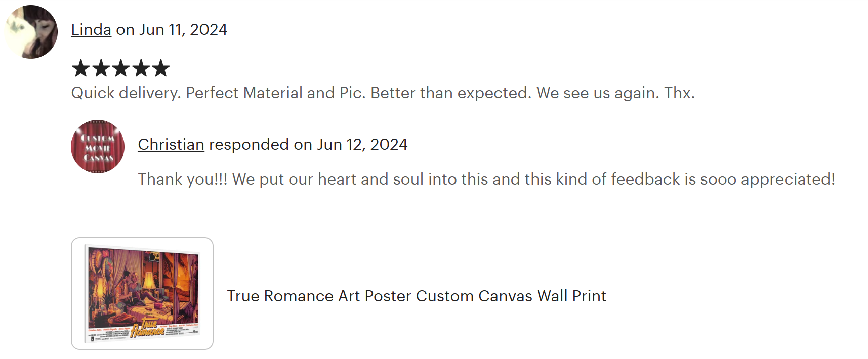
Task: Click the seller's "Thank you!!!" response text
Action: [x=183, y=179]
